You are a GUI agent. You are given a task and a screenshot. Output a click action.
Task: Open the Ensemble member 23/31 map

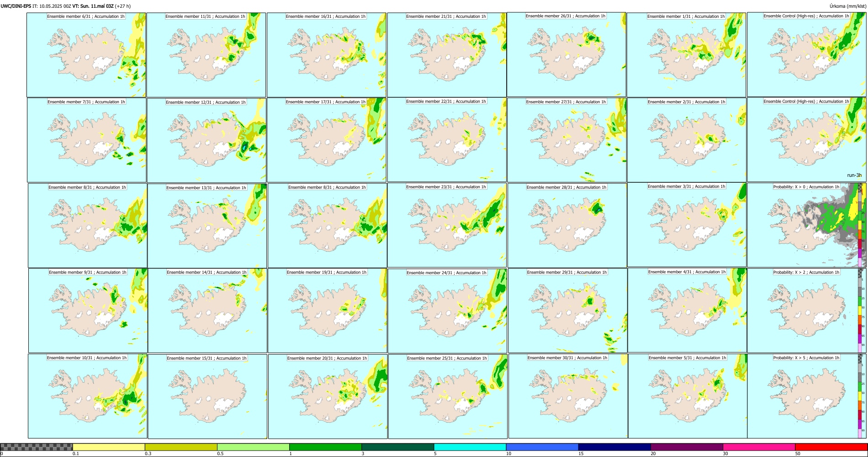point(447,225)
